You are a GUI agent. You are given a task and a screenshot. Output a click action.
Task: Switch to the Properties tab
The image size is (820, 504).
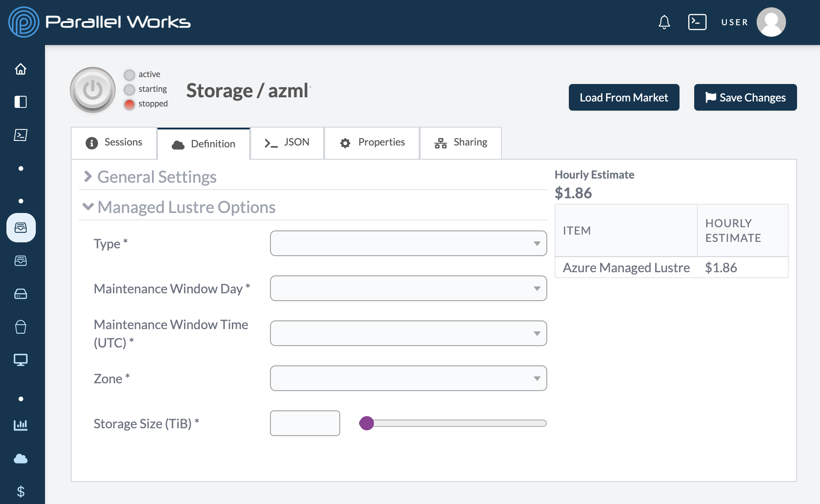pyautogui.click(x=372, y=143)
